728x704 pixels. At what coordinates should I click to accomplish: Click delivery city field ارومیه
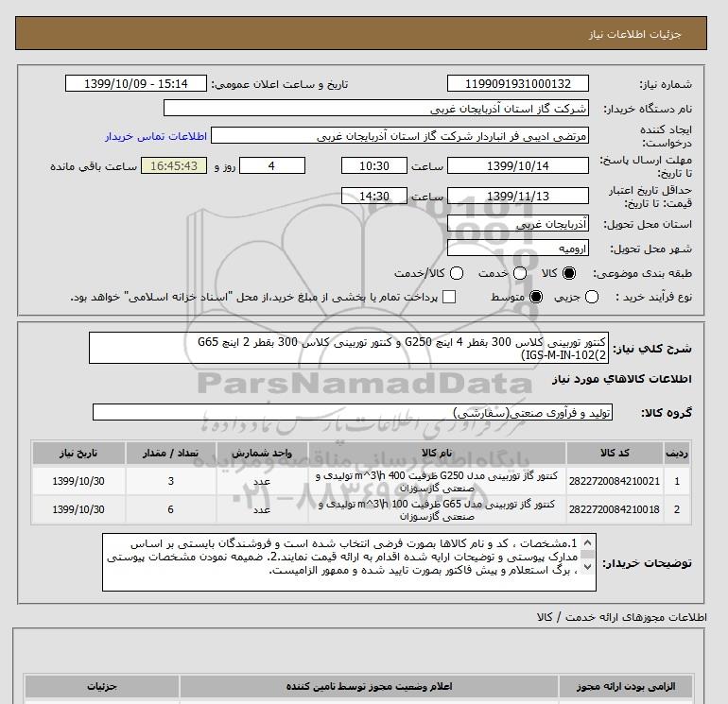pos(518,249)
